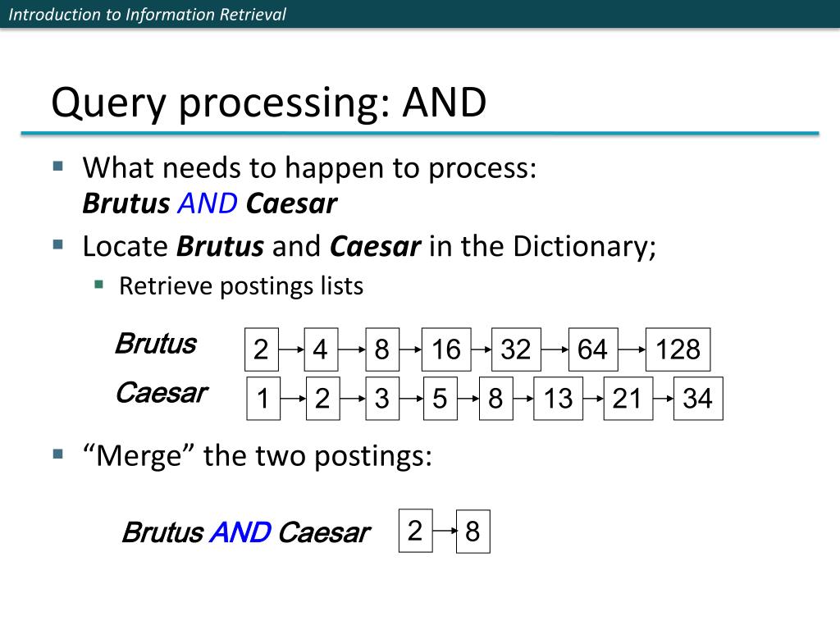Viewport: 840px width, 630px height.
Task: Click the Brutus postings box containing 32
Action: pos(516,349)
